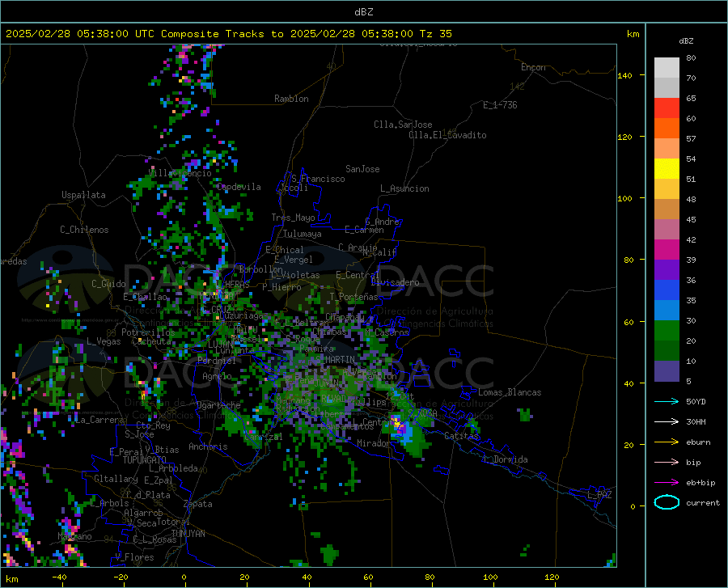Click the V_Flores place label
Screen dimensions: 728x588
pos(134,557)
